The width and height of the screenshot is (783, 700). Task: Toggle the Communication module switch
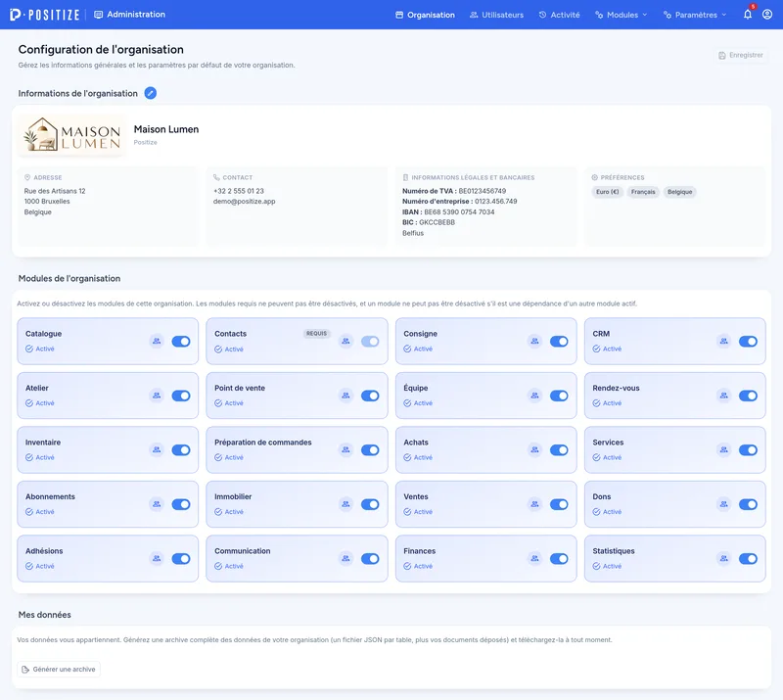(370, 559)
